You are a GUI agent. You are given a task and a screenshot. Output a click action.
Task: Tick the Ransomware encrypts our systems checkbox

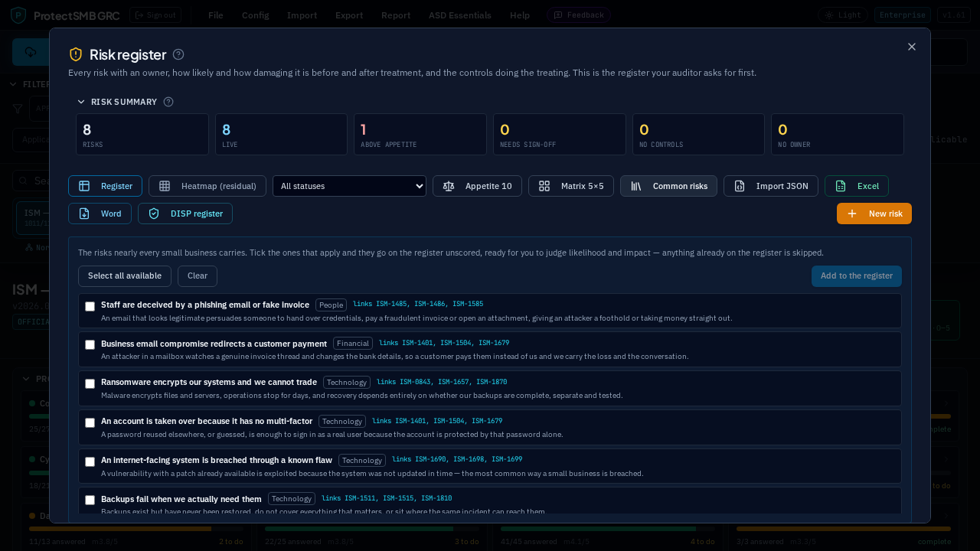(90, 383)
